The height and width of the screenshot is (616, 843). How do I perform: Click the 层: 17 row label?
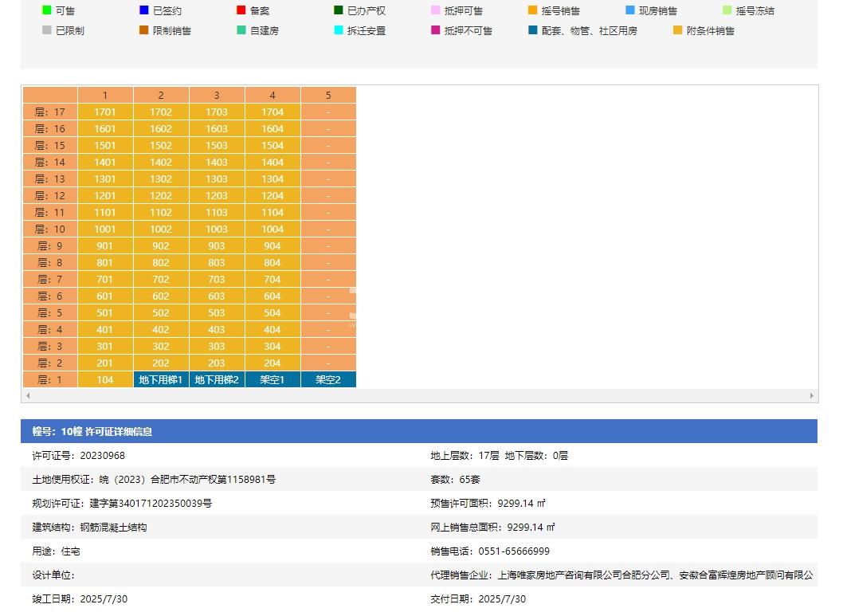pos(50,112)
